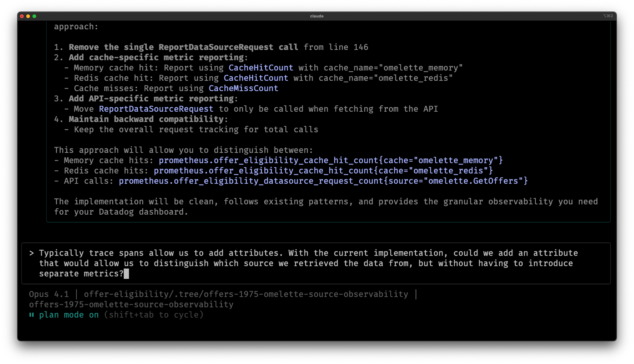This screenshot has height=364, width=634.
Task: Click the "claude" window title
Action: 317,16
